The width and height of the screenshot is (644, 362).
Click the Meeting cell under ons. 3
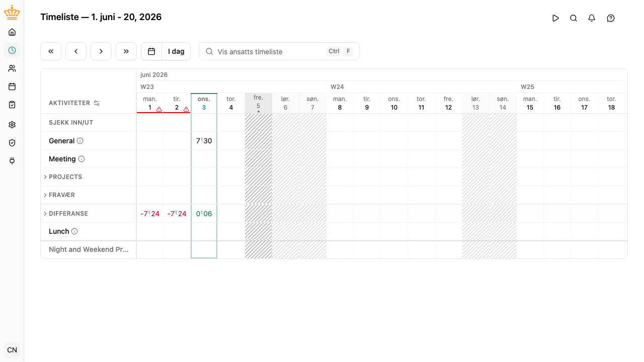pos(204,159)
